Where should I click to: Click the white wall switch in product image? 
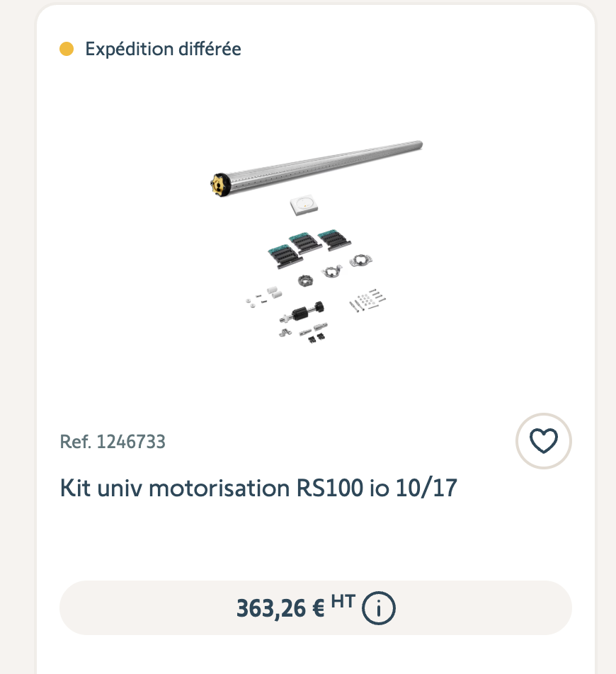pyautogui.click(x=303, y=206)
